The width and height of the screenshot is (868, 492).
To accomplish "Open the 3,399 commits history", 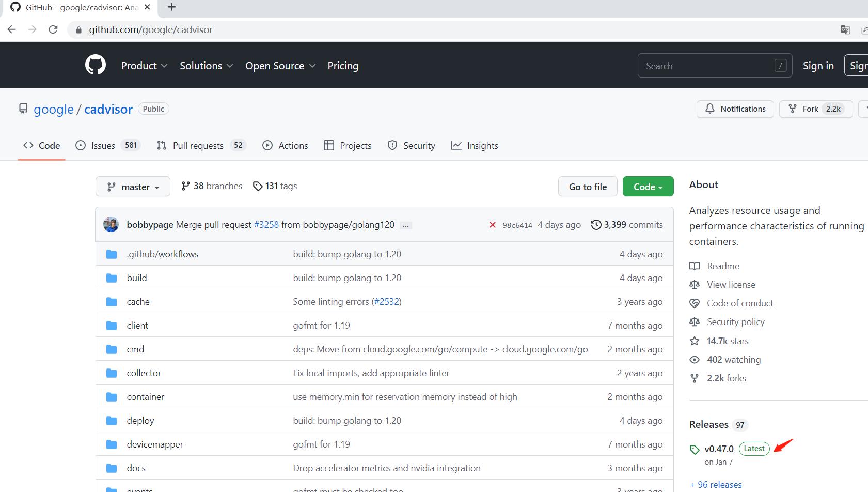I will pyautogui.click(x=627, y=225).
